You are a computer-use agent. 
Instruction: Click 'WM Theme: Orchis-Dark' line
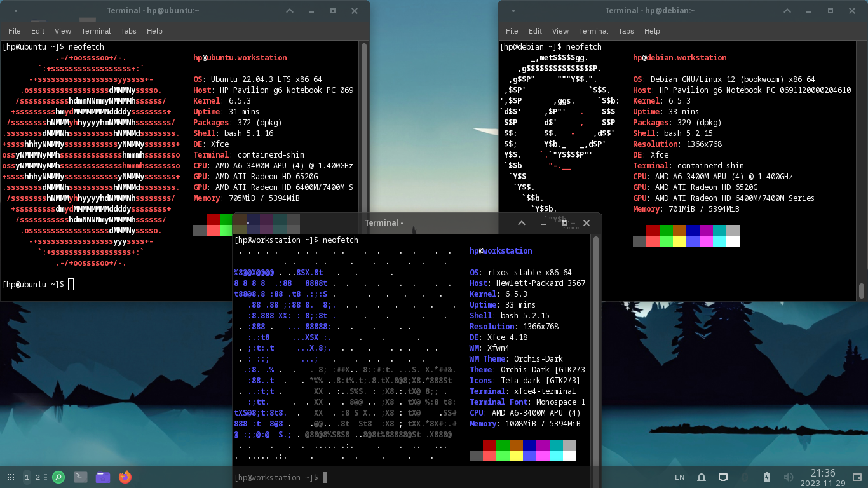[516, 359]
